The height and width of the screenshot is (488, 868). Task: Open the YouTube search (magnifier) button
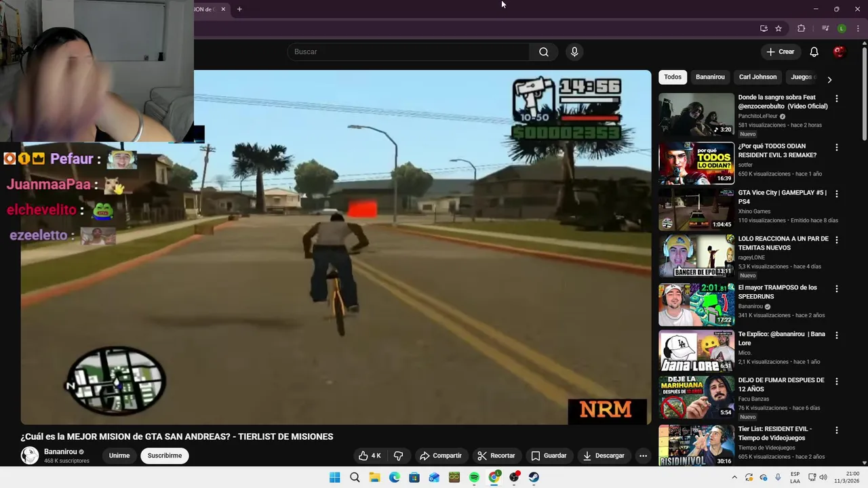pos(544,52)
